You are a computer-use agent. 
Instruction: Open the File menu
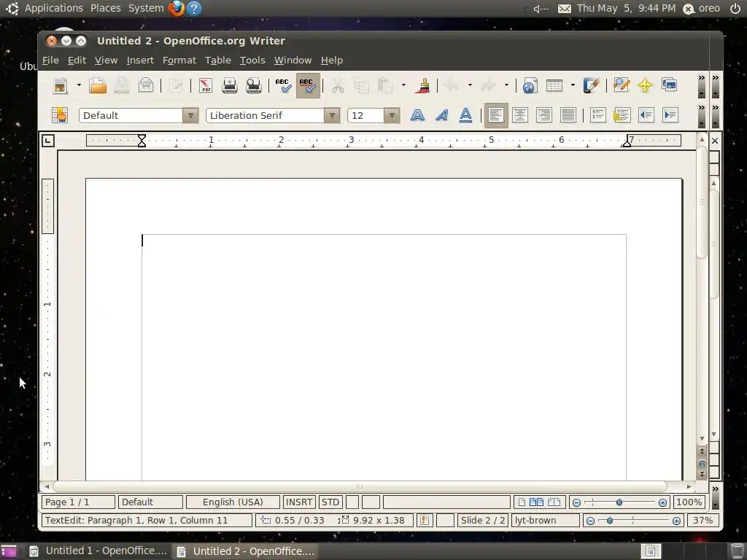point(50,61)
